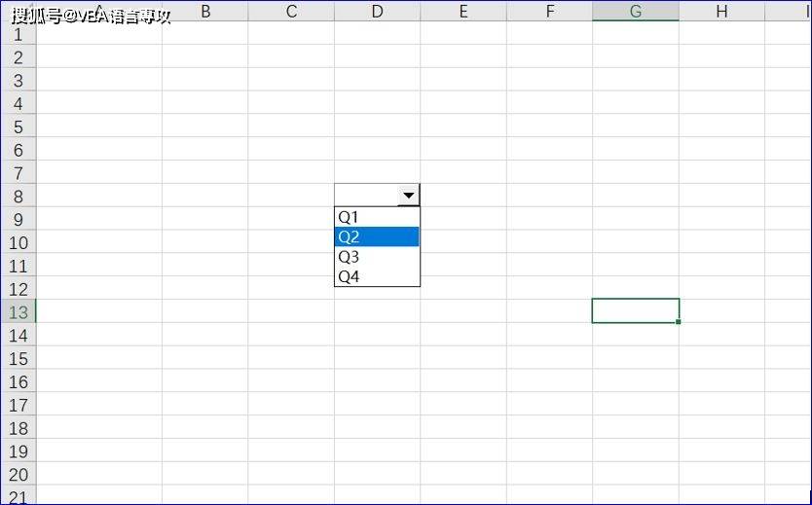Click the row 20 header
Image resolution: width=812 pixels, height=505 pixels.
tap(18, 475)
